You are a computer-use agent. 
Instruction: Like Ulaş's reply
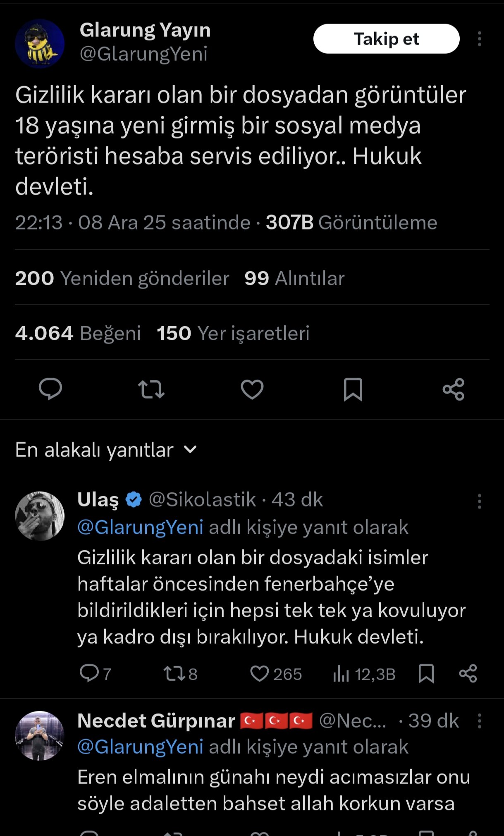(260, 674)
